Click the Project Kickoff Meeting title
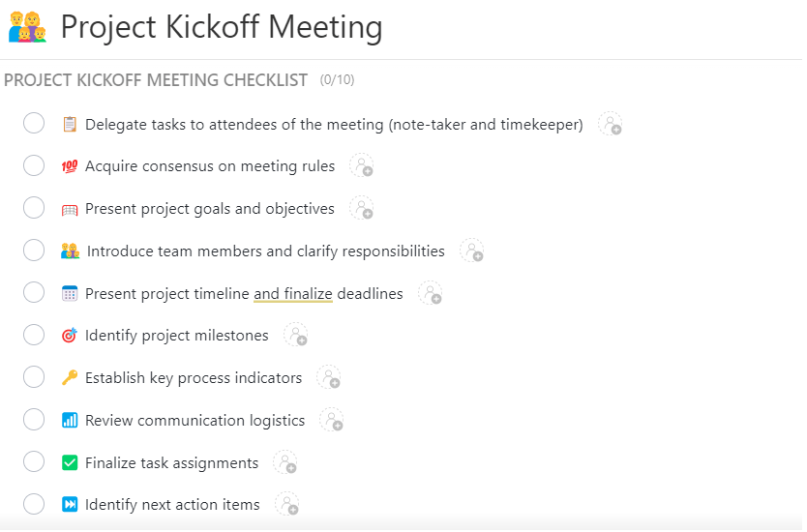The image size is (807, 532). coord(222,27)
